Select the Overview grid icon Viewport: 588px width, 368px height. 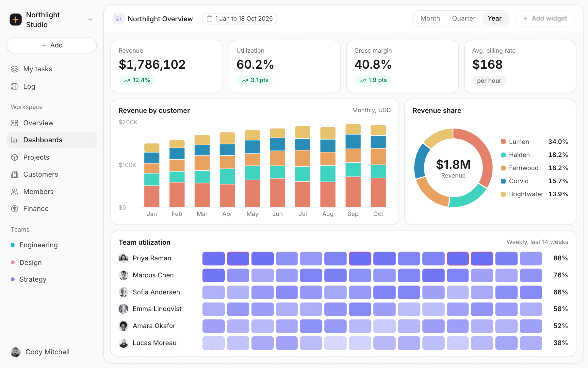15,123
